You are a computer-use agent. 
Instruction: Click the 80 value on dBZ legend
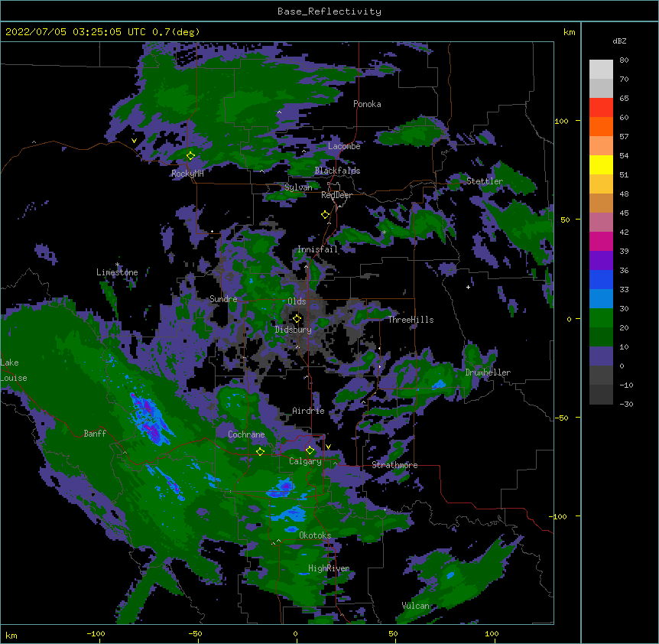point(624,60)
